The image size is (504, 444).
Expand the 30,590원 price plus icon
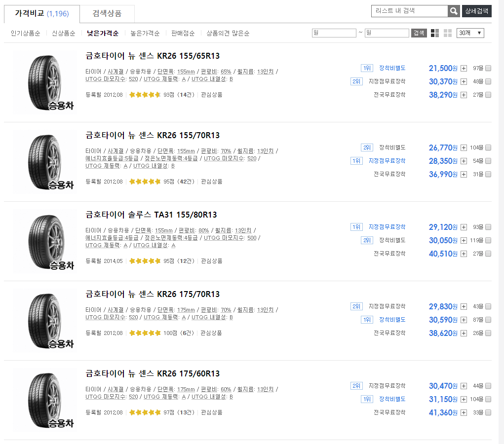464,320
